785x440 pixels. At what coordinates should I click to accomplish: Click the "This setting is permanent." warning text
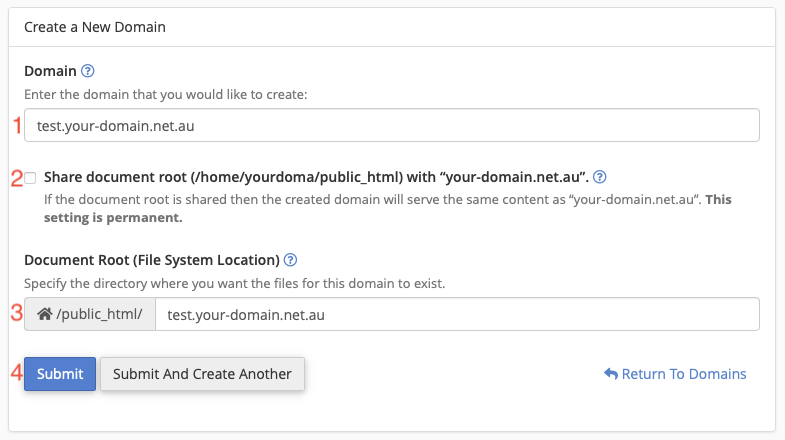[x=119, y=217]
